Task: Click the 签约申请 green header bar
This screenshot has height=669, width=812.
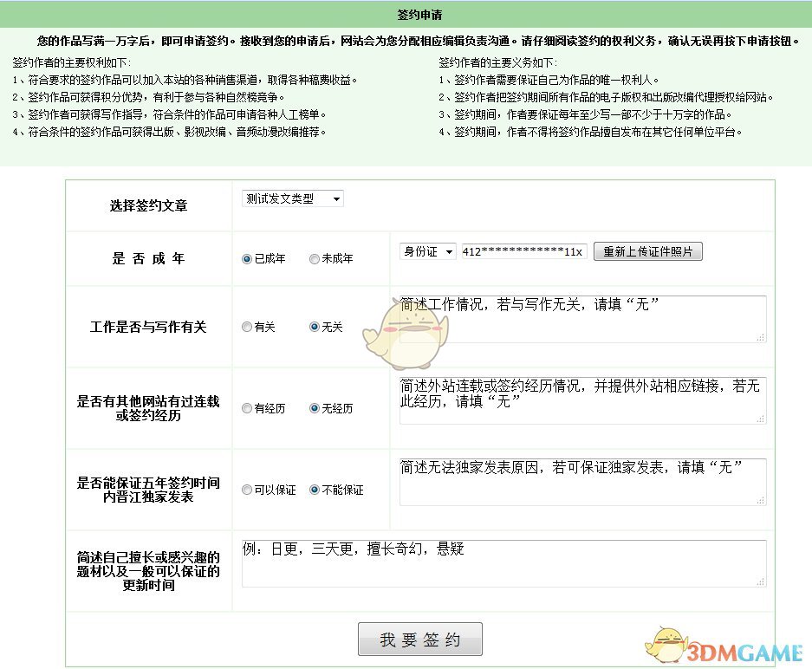Action: (406, 15)
